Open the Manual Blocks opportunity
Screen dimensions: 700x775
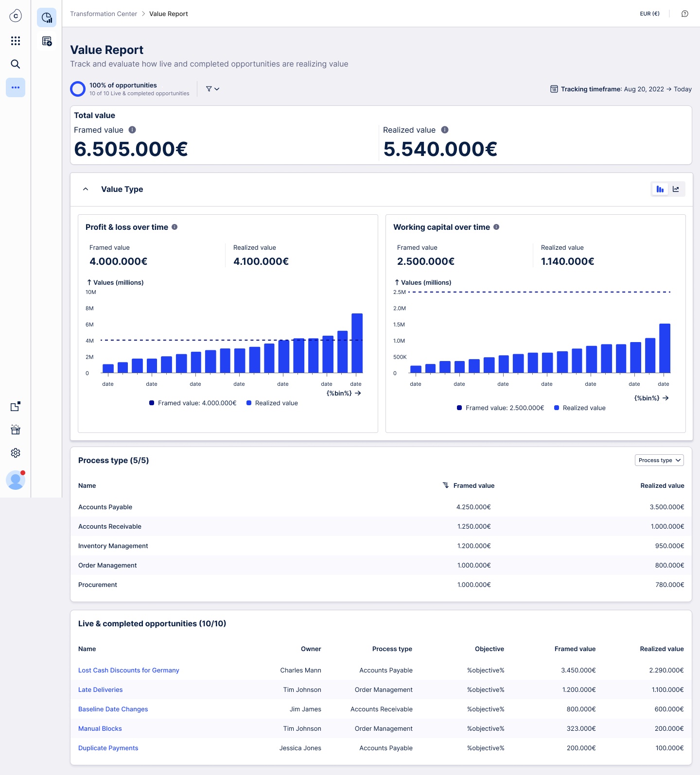(x=100, y=728)
